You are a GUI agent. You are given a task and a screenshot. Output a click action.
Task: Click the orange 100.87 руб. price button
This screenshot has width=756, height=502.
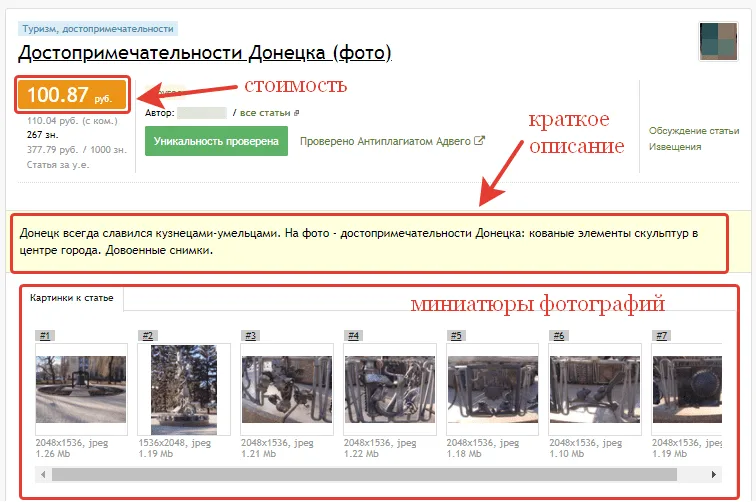click(72, 95)
